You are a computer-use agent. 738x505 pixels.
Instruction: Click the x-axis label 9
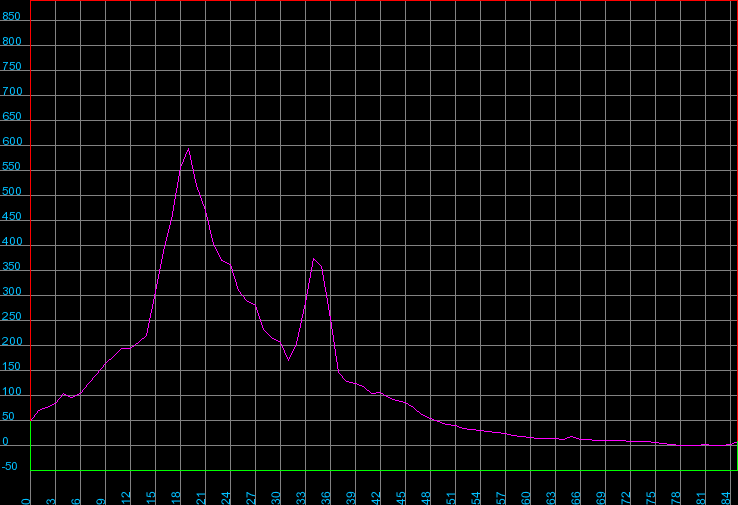101,501
